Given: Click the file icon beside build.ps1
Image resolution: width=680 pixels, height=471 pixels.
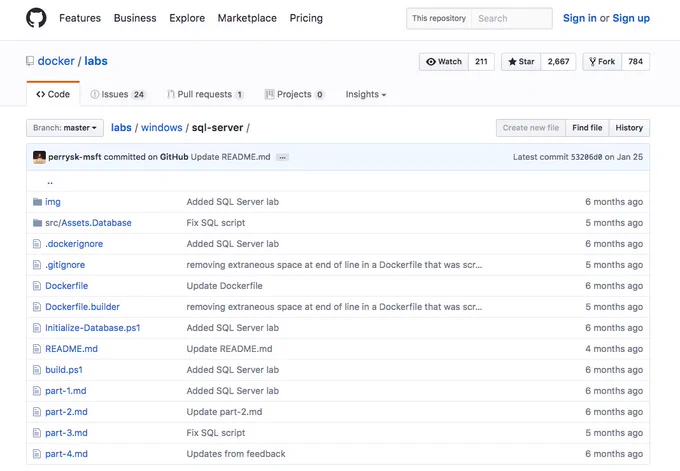Looking at the screenshot, I should click(37, 370).
